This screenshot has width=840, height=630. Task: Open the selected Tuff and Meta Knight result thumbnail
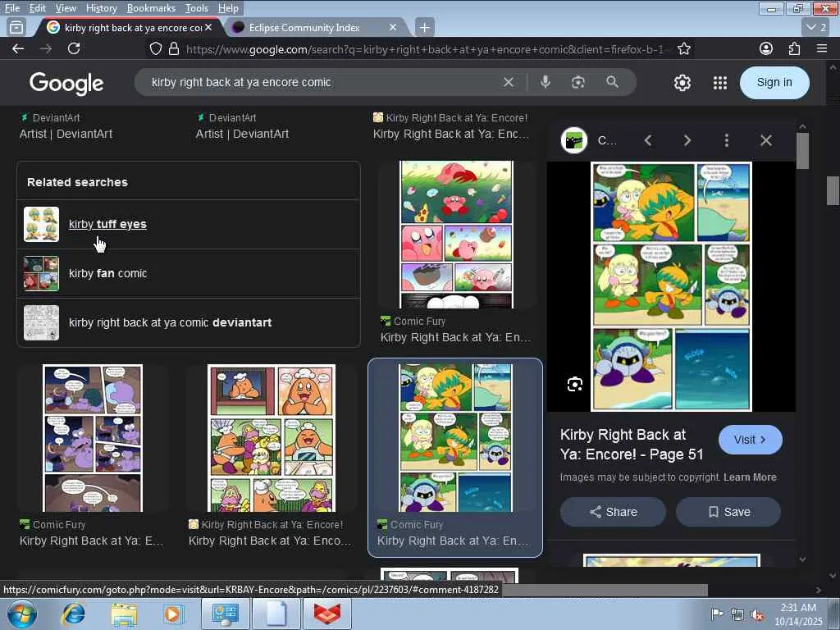pyautogui.click(x=455, y=438)
